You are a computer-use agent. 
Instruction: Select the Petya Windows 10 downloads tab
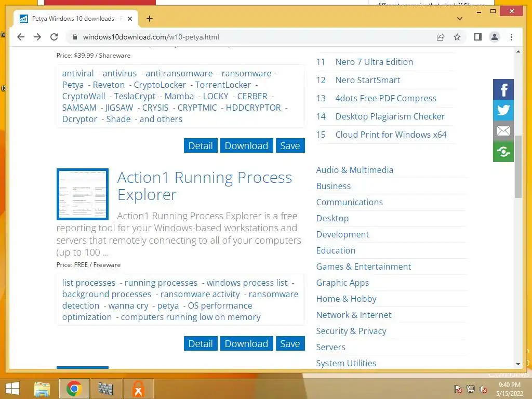tap(76, 19)
